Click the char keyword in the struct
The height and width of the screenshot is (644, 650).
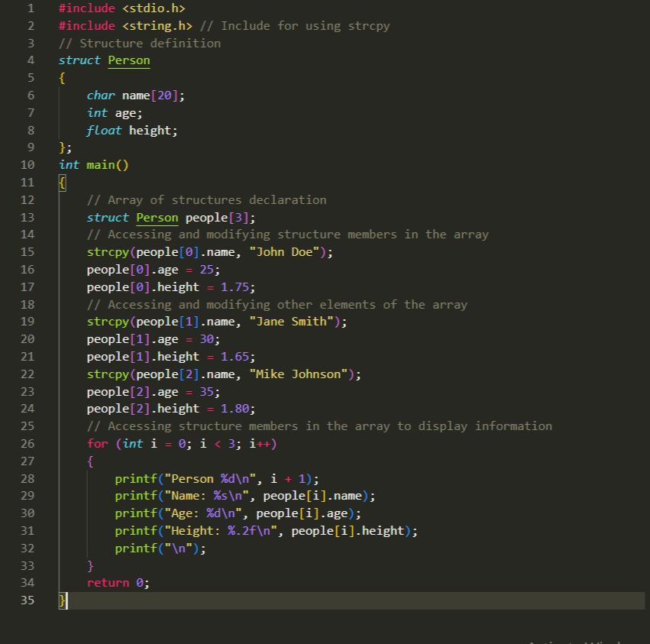click(101, 95)
